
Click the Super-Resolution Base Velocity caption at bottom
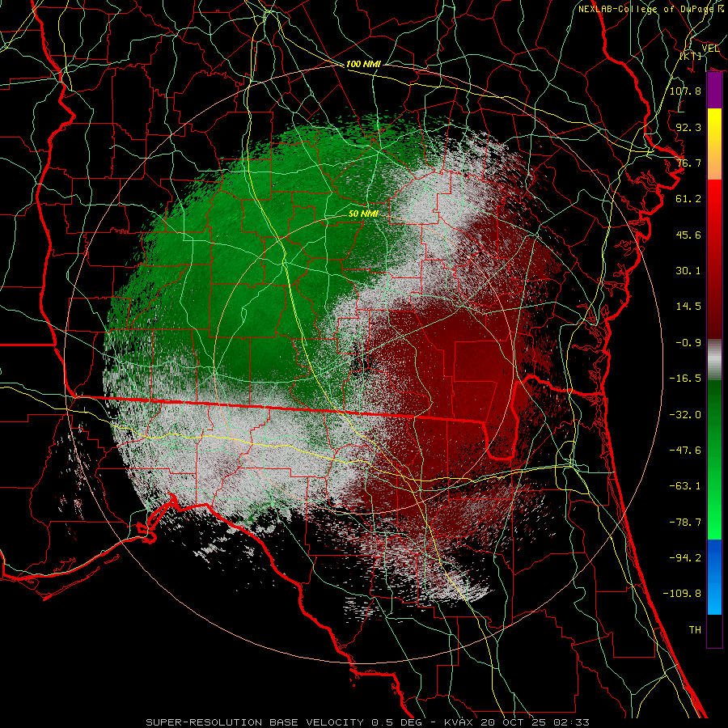(368, 722)
